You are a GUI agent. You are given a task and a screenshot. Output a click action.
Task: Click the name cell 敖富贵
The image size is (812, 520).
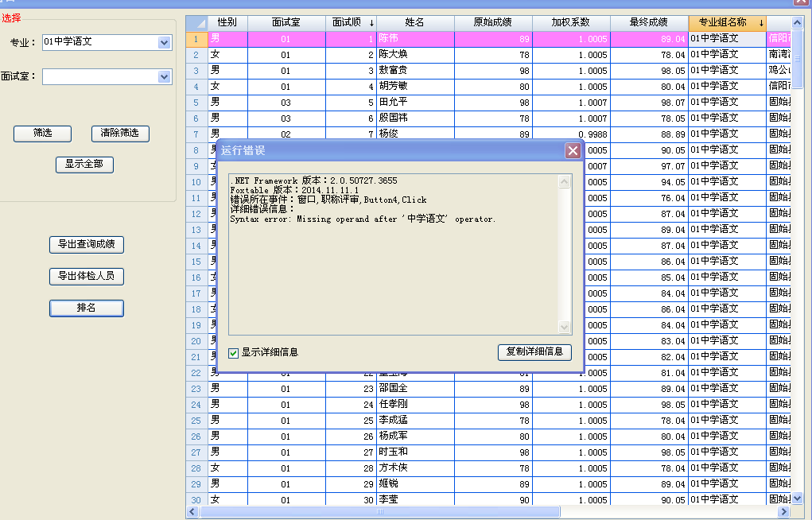click(415, 71)
